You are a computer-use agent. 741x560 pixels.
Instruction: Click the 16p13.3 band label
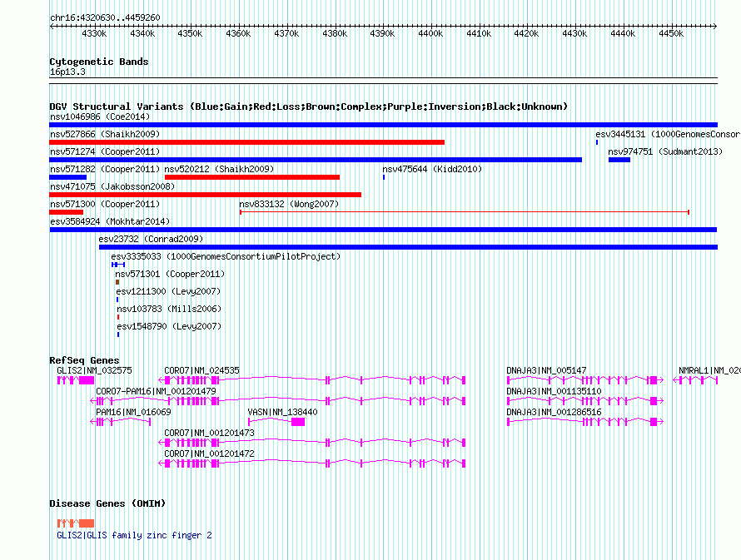click(x=67, y=72)
